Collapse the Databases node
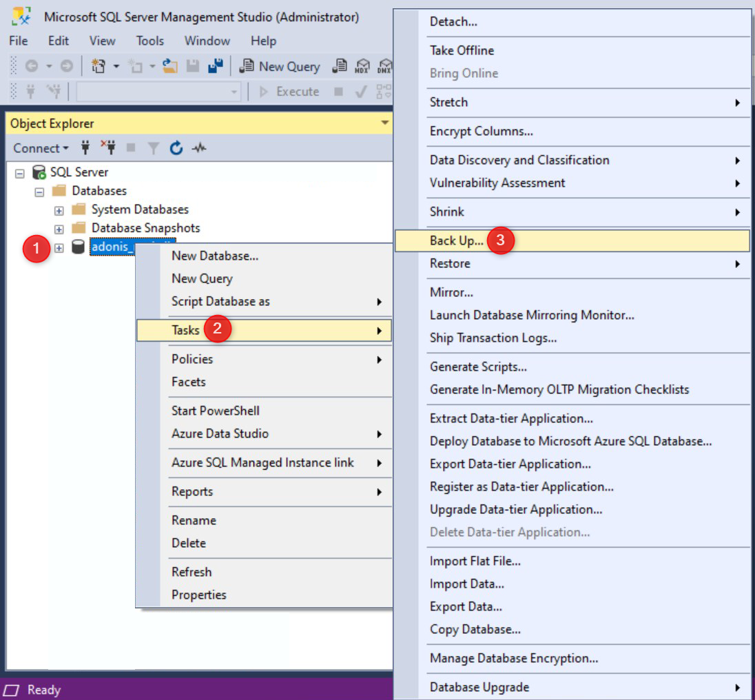The image size is (755, 700). (39, 192)
